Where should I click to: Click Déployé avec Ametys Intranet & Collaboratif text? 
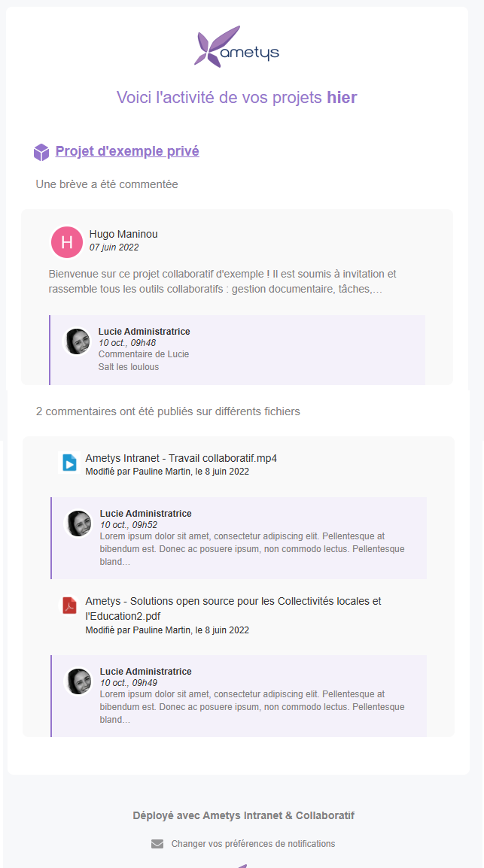pyautogui.click(x=243, y=815)
